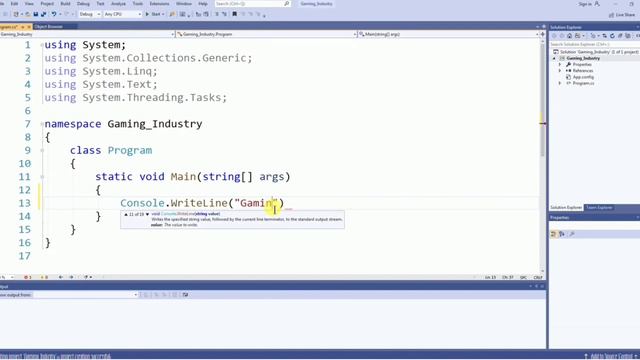Open the Extensions menu
Image resolution: width=640 pixels, height=360 pixels.
point(159,4)
